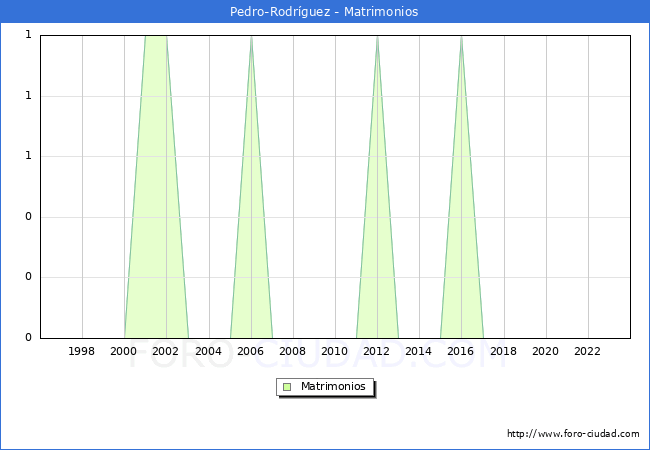650x450 pixels.
Task: Click the chart title Pedro-Rodríguez - Matrimonios
Action: 325,12
